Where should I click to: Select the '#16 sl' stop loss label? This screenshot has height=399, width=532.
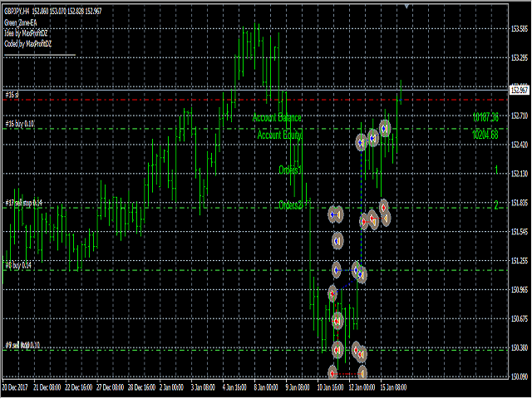(12, 95)
